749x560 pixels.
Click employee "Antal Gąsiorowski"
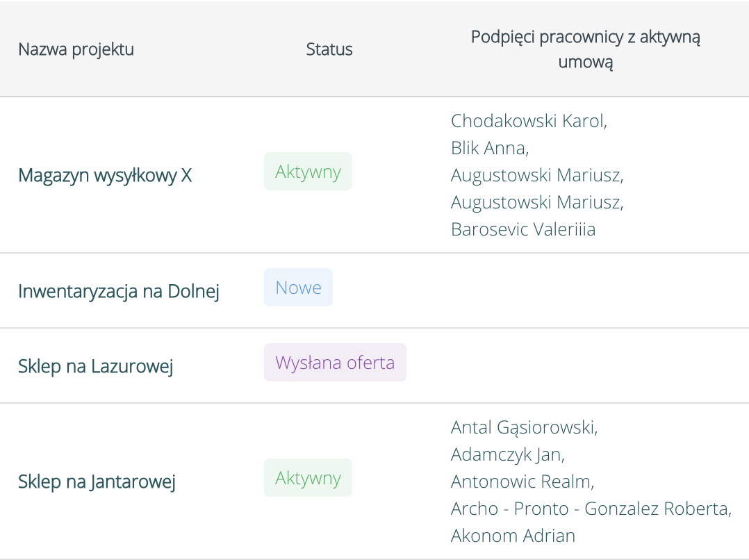pyautogui.click(x=525, y=427)
